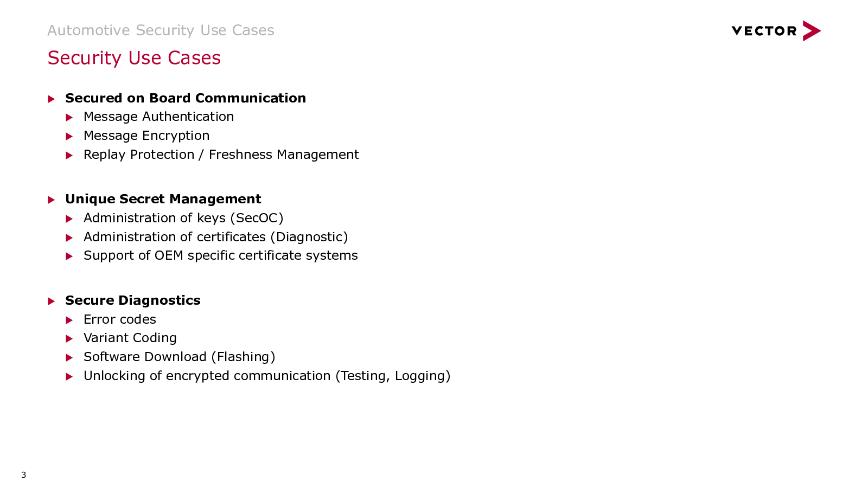Click the red arrow beside Secured on Board Communication
Screen dimensions: 868x488
52,99
